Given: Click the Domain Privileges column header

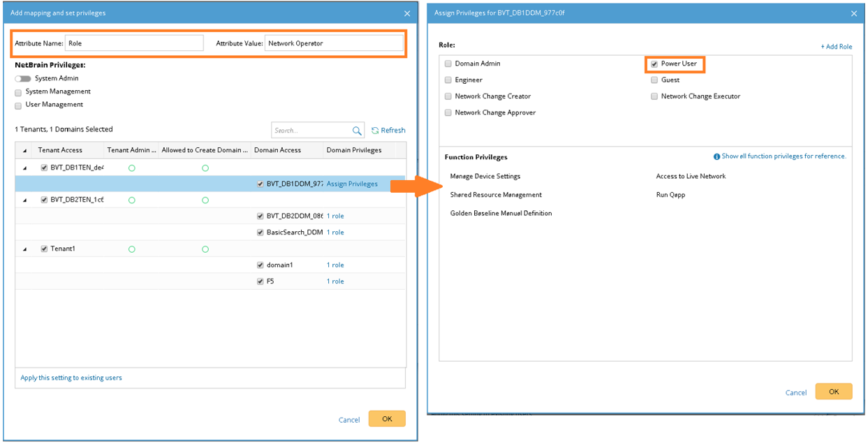Looking at the screenshot, I should (353, 150).
